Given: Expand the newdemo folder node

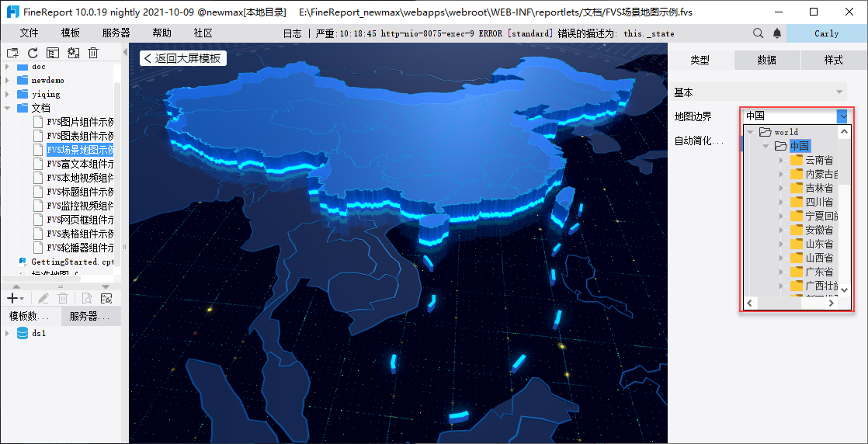Looking at the screenshot, I should pyautogui.click(x=7, y=80).
